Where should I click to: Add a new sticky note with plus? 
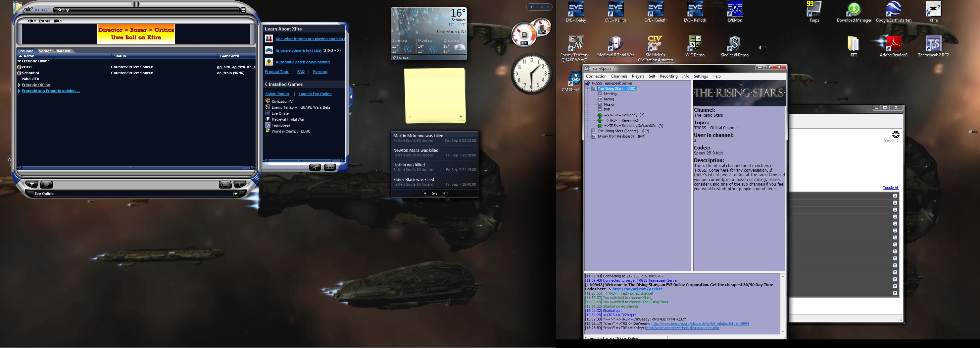click(x=461, y=117)
